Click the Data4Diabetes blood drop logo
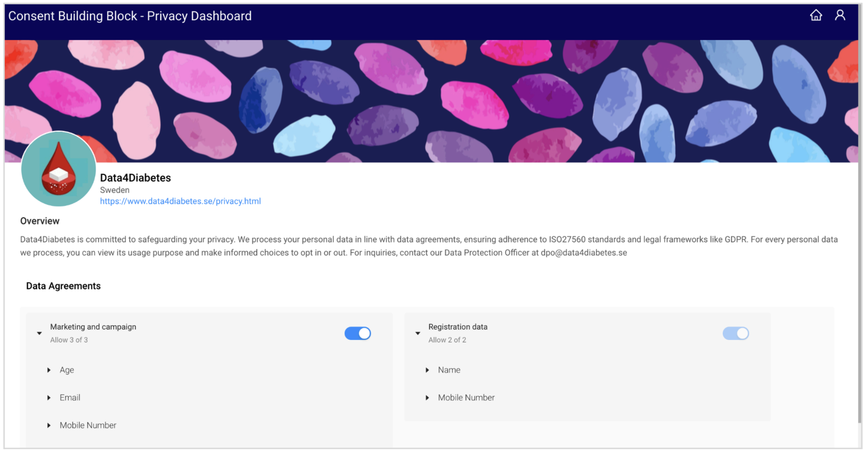 pyautogui.click(x=59, y=169)
